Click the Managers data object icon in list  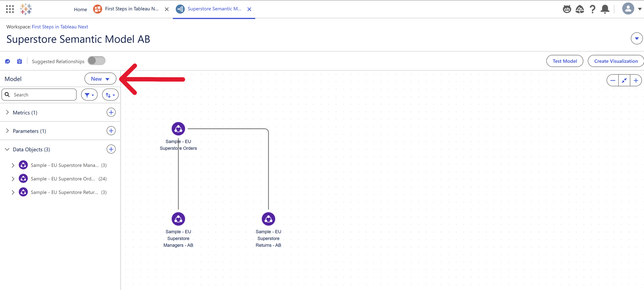point(23,165)
